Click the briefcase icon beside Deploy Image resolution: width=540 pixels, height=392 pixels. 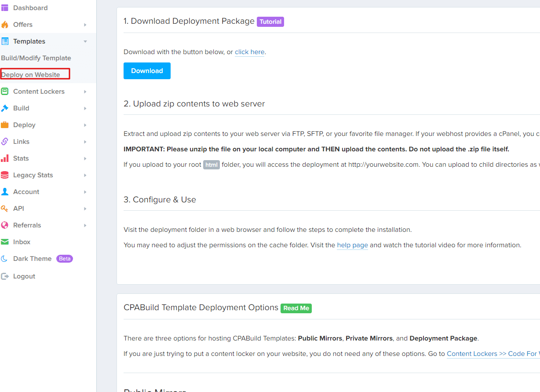(x=5, y=125)
